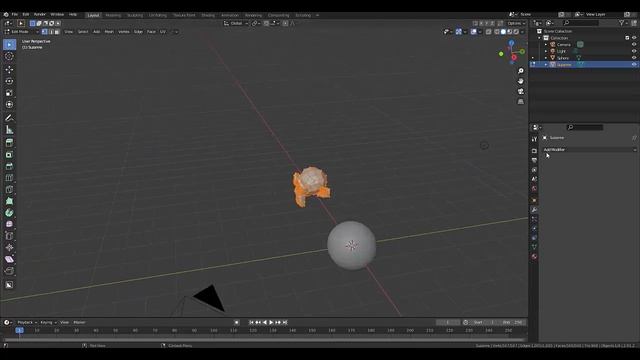
Task: Open the Playback dropdown in timeline
Action: point(27,322)
